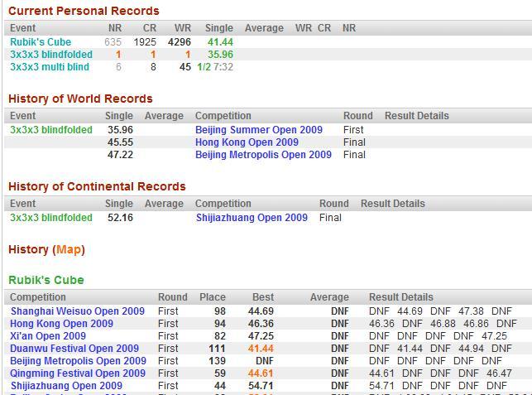Open Qingming Festival Open 2009 link
532x395 pixels.
pyautogui.click(x=78, y=373)
